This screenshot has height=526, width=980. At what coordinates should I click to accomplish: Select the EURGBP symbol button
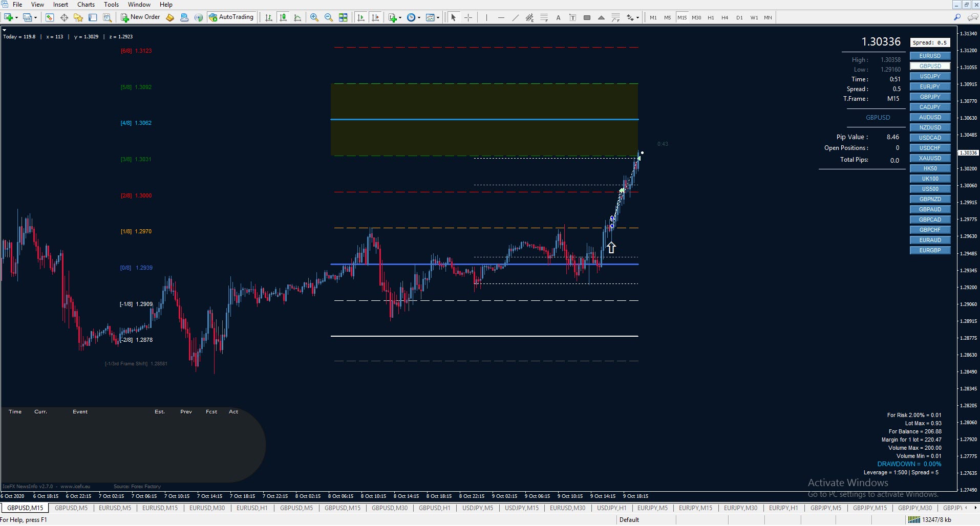click(930, 250)
